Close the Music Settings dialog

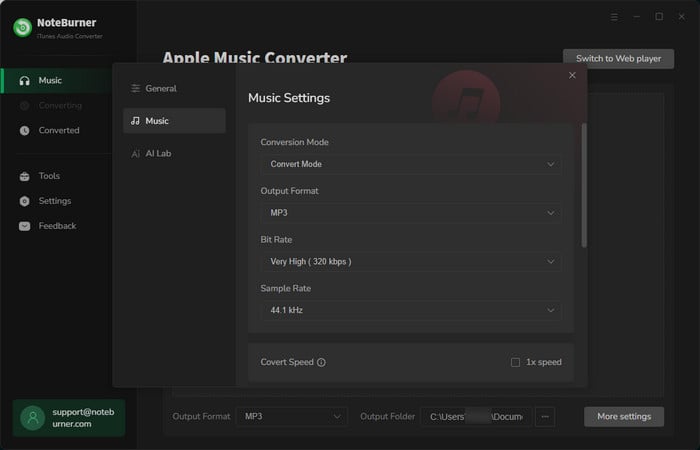572,75
